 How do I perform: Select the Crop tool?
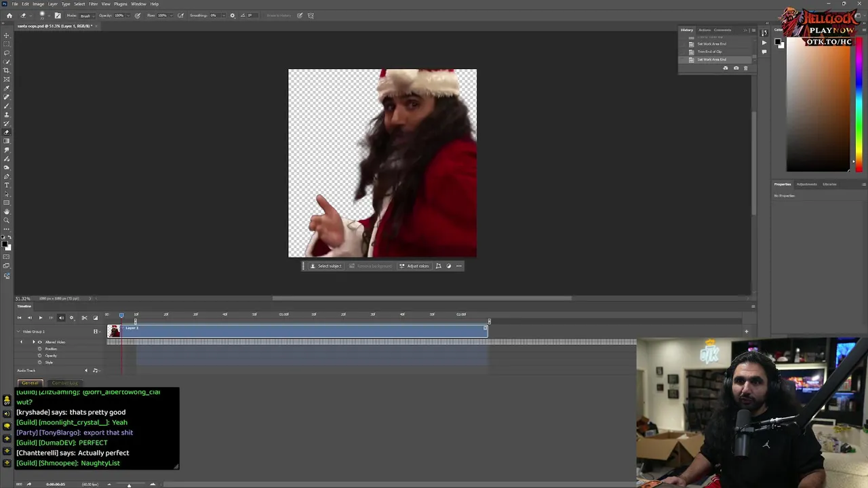coord(8,70)
